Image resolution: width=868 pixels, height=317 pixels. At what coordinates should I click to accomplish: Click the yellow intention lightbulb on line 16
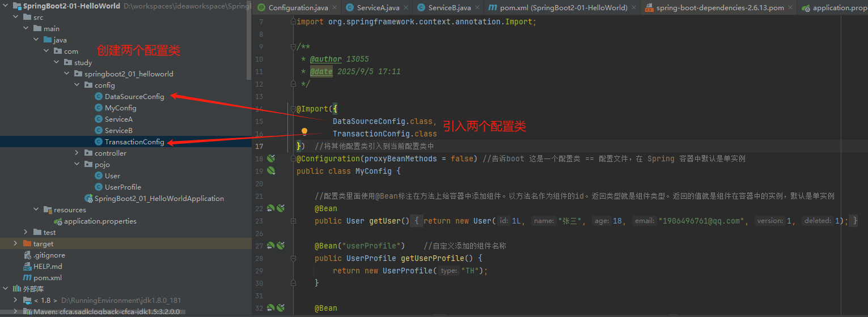click(x=304, y=132)
